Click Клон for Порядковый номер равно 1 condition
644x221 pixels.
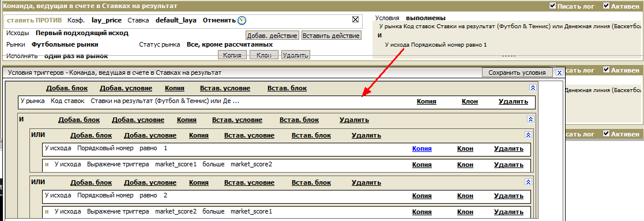point(465,149)
